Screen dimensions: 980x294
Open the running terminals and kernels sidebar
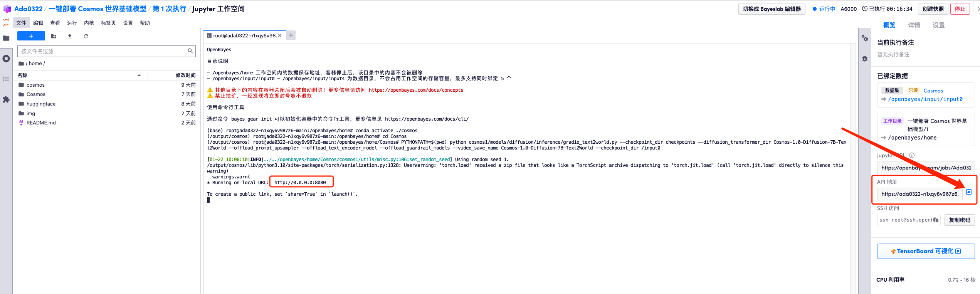click(6, 59)
